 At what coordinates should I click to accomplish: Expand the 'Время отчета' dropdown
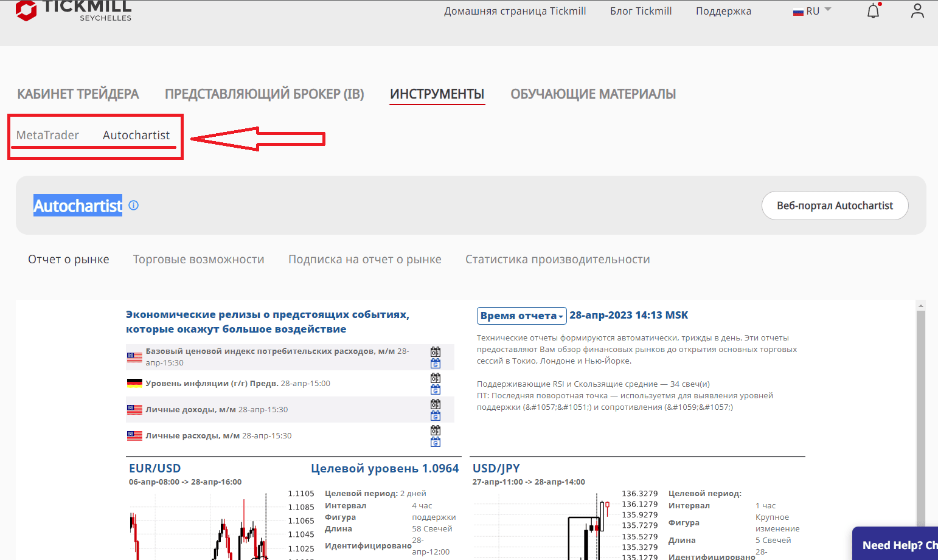[x=522, y=316]
